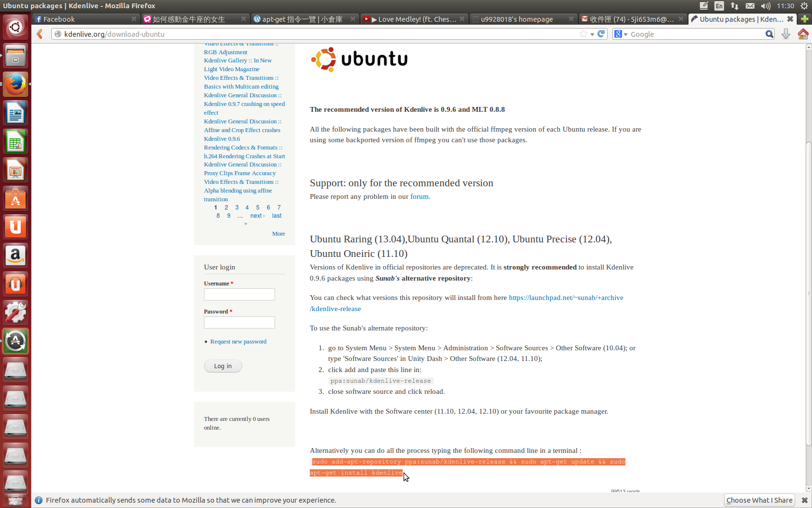Click the Choose What I Share button
This screenshot has height=508, width=812.
coord(759,500)
